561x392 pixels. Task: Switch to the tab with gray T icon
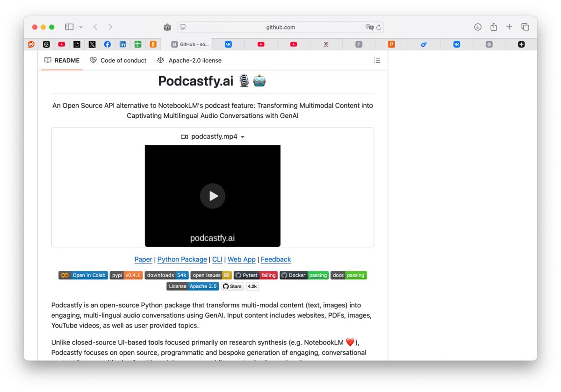point(359,44)
